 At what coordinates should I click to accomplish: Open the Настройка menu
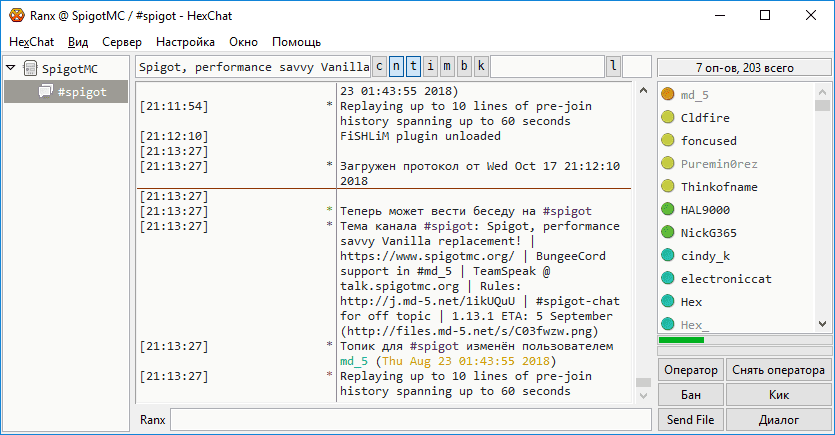pos(185,42)
